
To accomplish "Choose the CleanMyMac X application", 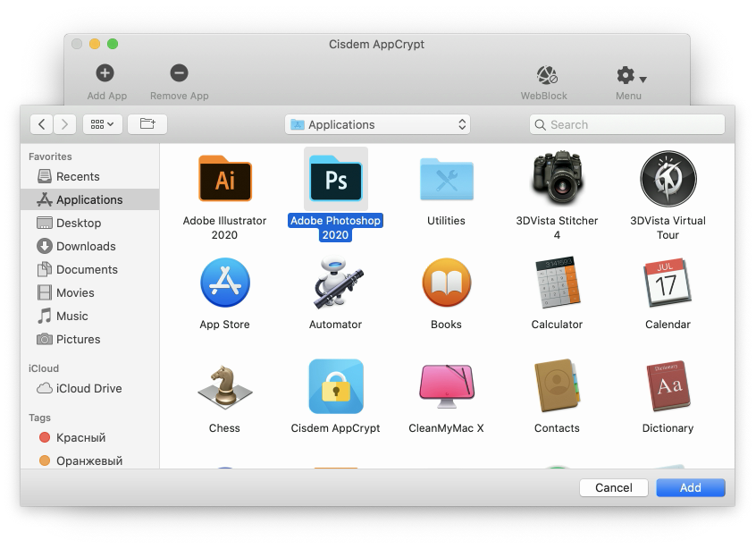I will 446,386.
